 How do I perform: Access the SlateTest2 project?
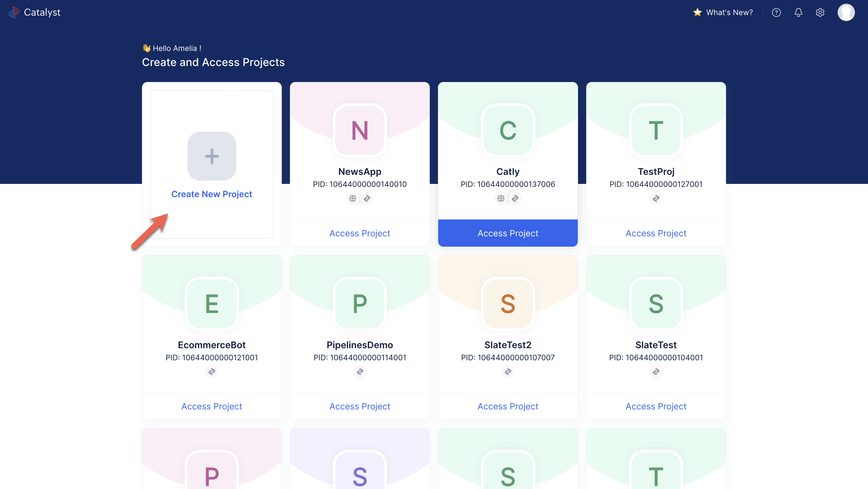(508, 406)
